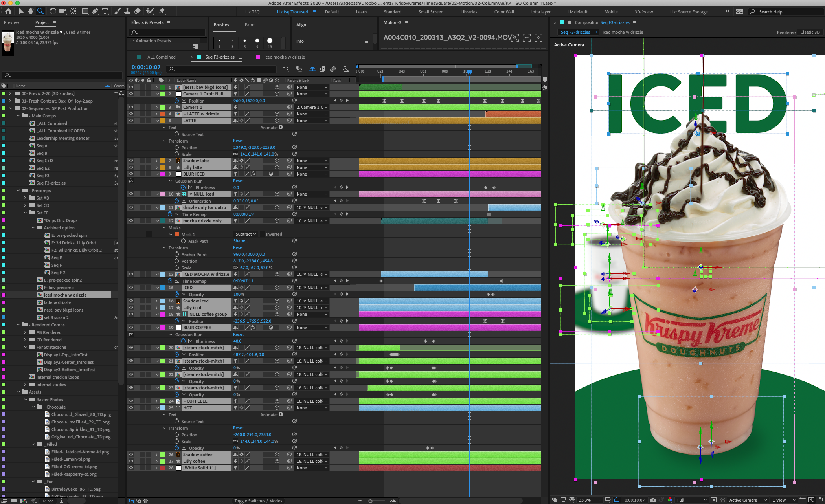Collapse the Precomps folder in Project
825x504 pixels.
[x=18, y=191]
